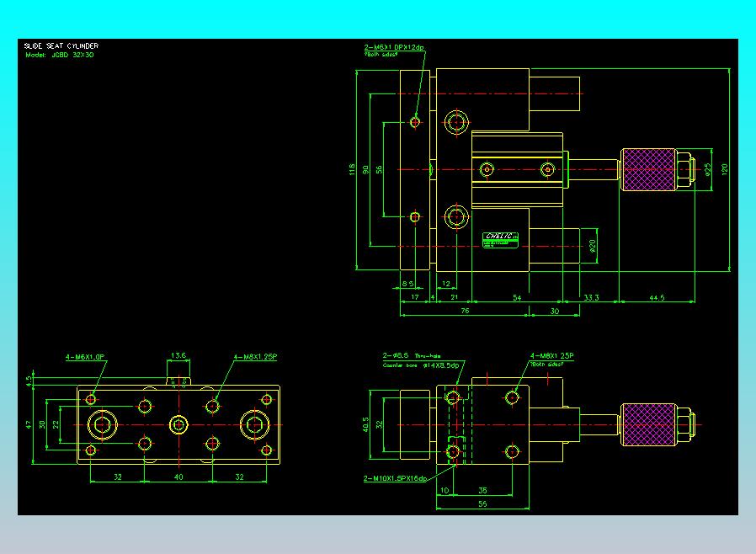Select the 4-M8X1.25P callout in bottom-left view
The image size is (756, 554).
(256, 357)
